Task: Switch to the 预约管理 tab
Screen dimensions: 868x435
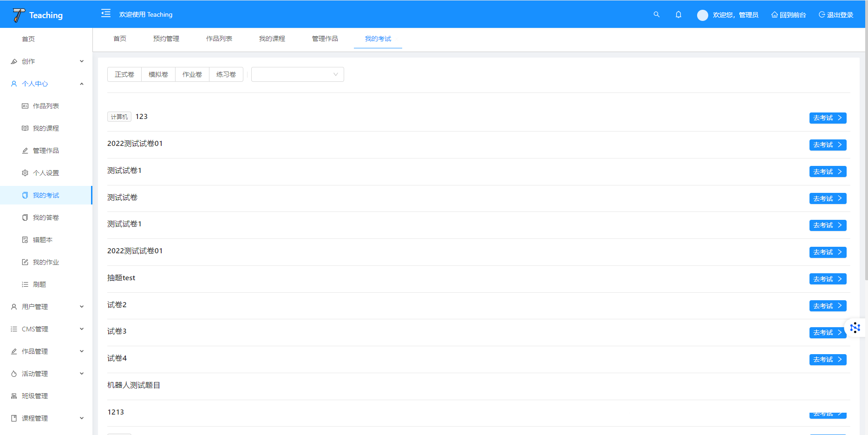Action: click(166, 39)
